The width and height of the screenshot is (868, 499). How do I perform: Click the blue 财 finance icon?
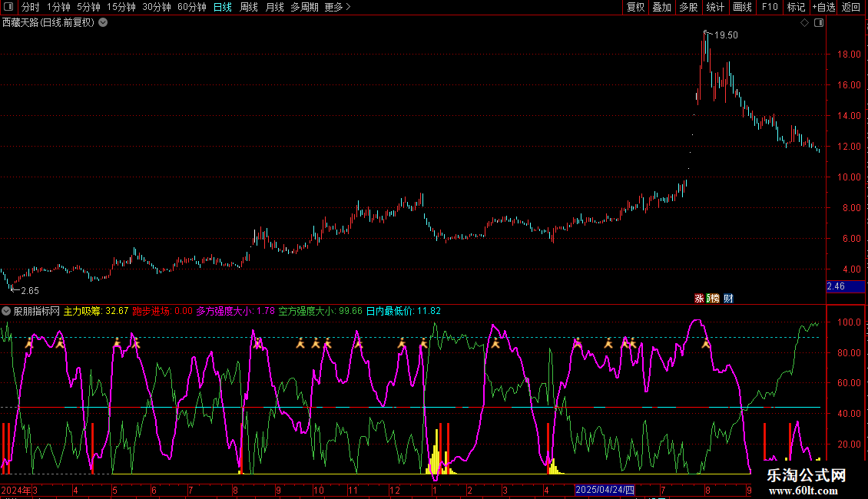(x=728, y=298)
